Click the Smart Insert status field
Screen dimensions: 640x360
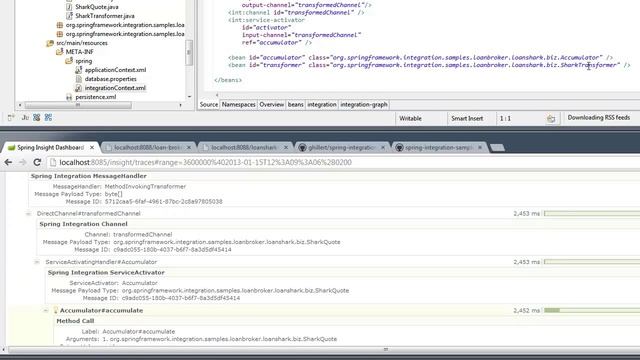pyautogui.click(x=467, y=118)
